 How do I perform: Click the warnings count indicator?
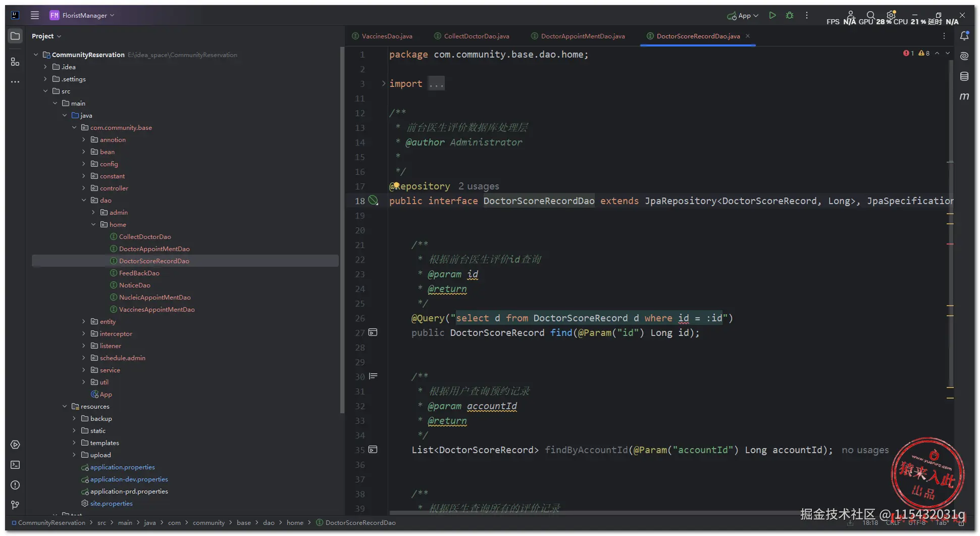click(x=924, y=53)
